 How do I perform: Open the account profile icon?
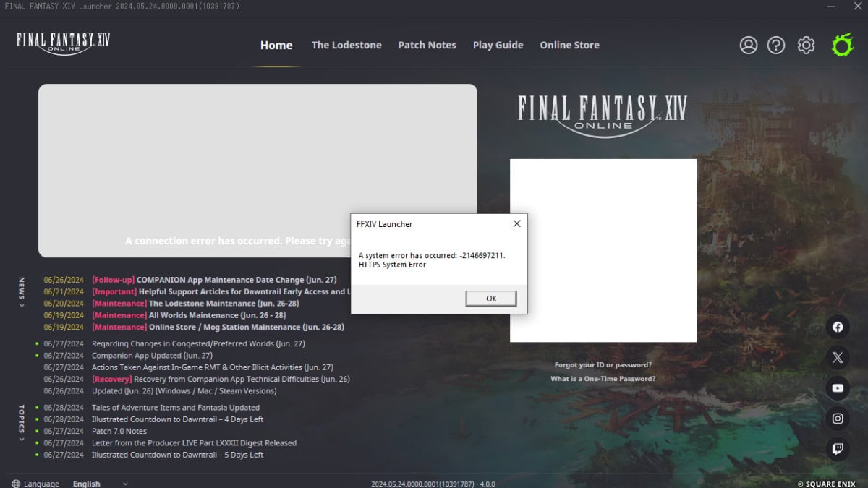point(748,45)
